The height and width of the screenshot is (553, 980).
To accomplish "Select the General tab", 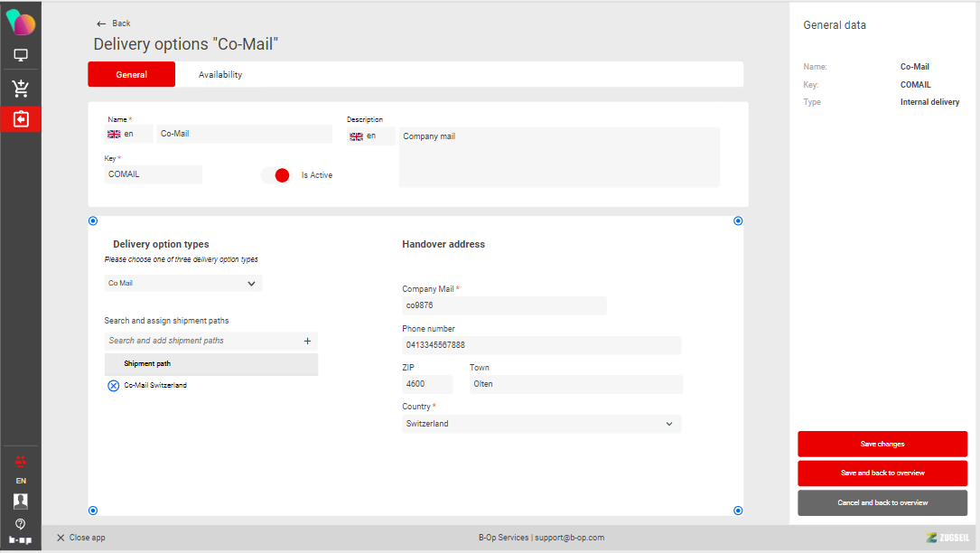I will [x=132, y=75].
